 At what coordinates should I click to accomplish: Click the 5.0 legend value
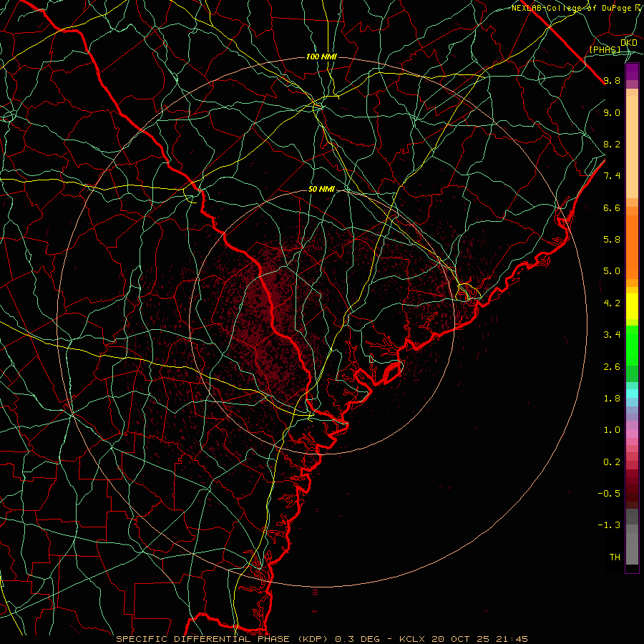tap(612, 271)
